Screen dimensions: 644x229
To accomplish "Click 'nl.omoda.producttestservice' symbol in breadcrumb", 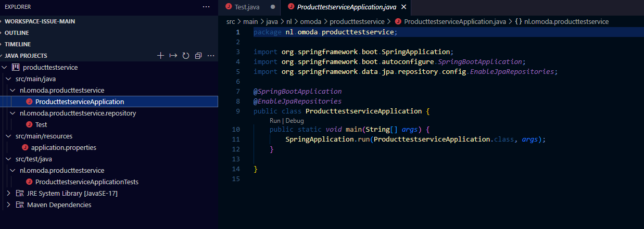I will click(566, 21).
